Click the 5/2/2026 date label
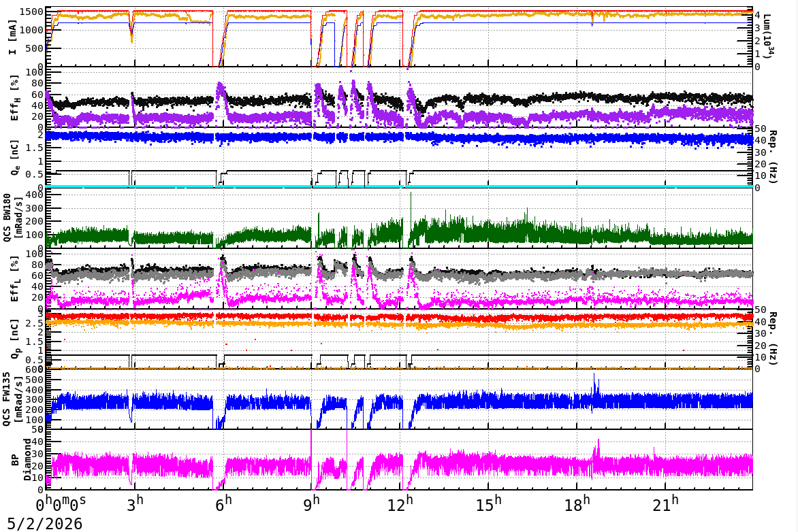Viewport: 798px width, 532px height. [44, 523]
